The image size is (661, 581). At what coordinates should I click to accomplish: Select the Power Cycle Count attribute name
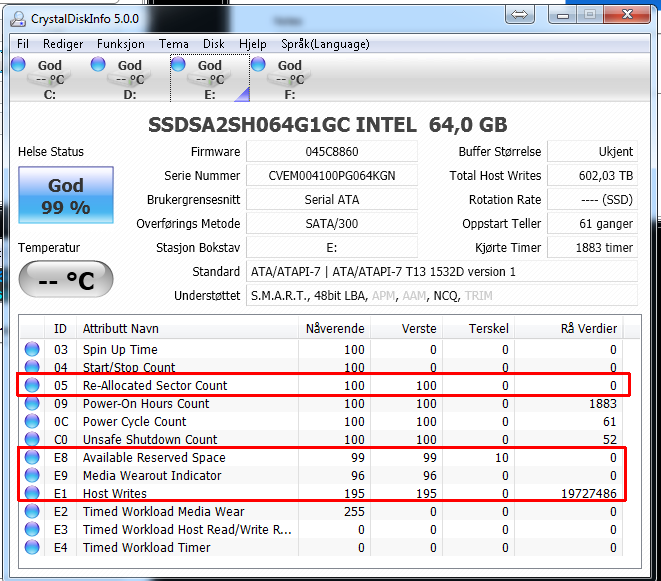(x=134, y=422)
